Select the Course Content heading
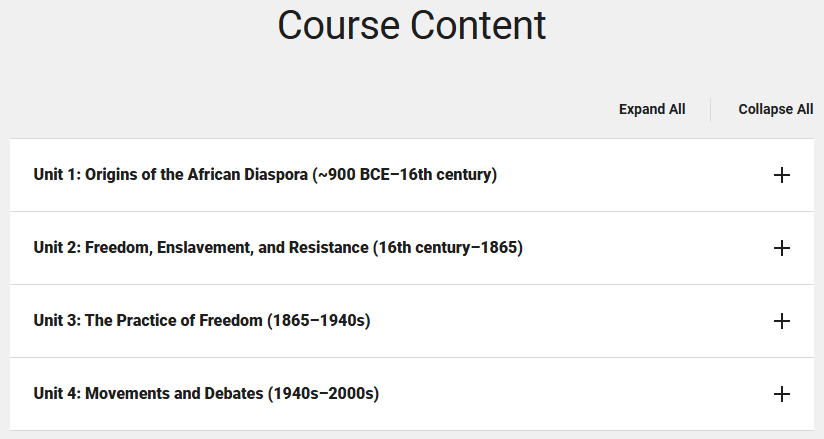Image resolution: width=824 pixels, height=439 pixels. point(412,25)
